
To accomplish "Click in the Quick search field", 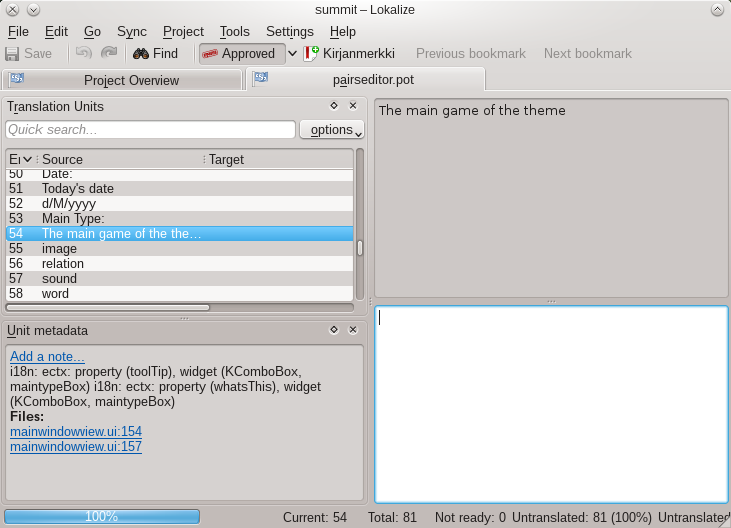I will point(150,130).
